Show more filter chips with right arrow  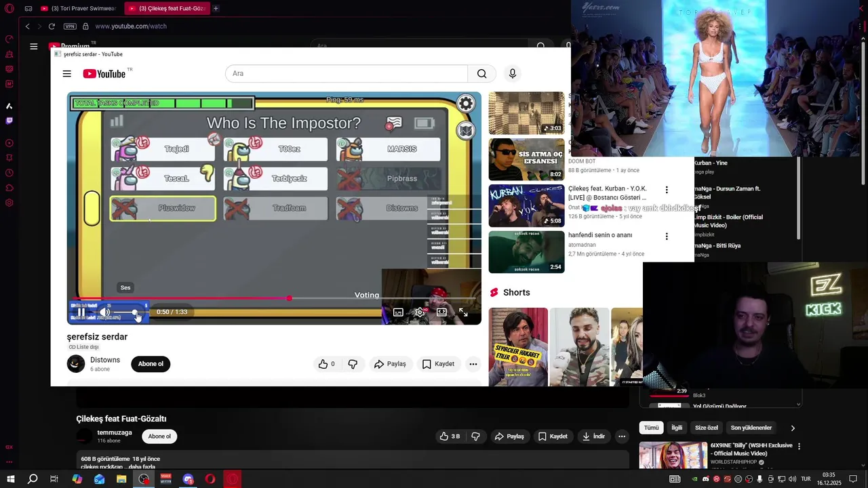(x=793, y=428)
